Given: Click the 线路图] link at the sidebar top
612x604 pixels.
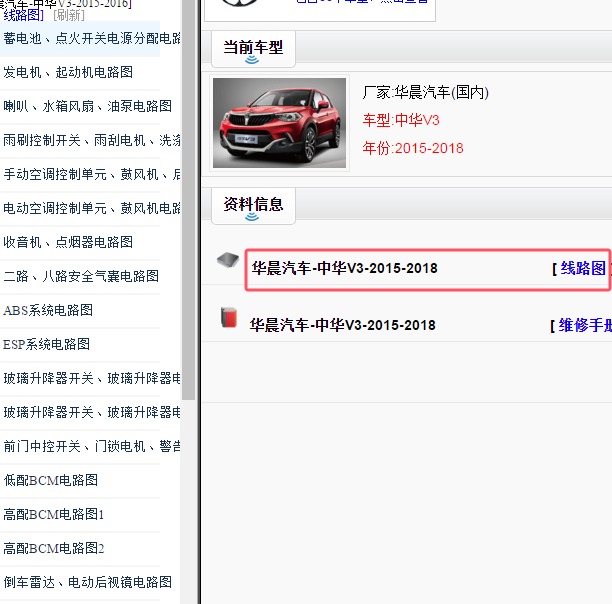Looking at the screenshot, I should [23, 15].
